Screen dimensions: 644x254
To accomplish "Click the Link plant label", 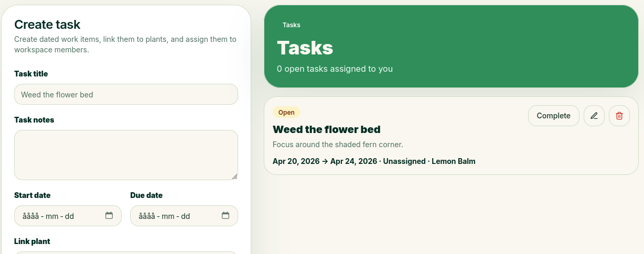I will click(x=32, y=241).
